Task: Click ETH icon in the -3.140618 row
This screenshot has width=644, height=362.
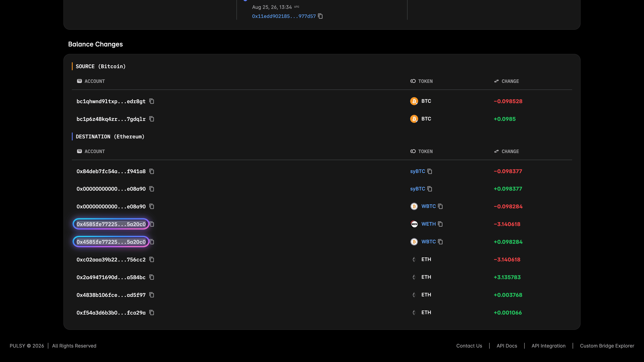Action: tap(414, 260)
